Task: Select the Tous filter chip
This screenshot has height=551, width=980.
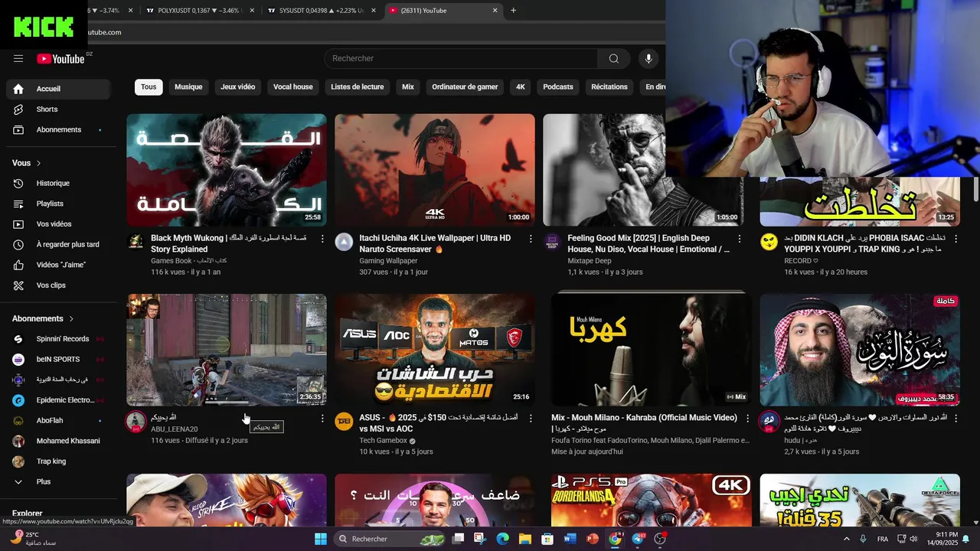Action: [149, 87]
